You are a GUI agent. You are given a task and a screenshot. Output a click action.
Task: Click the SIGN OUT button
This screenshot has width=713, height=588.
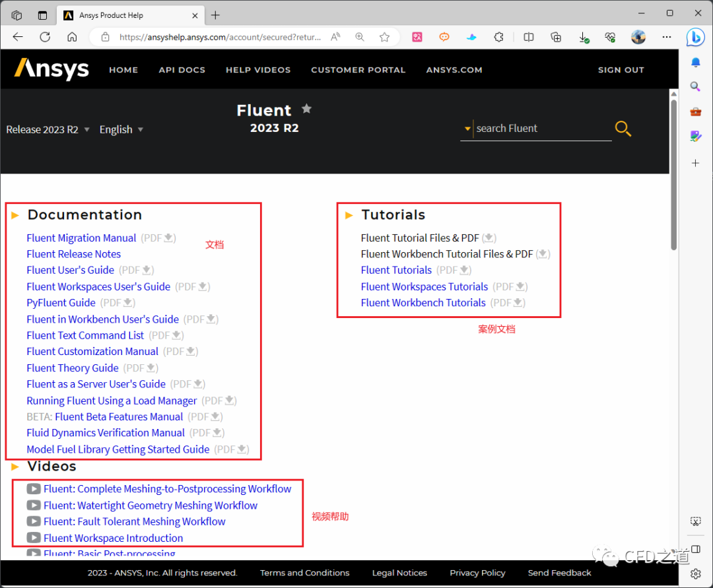coord(621,70)
